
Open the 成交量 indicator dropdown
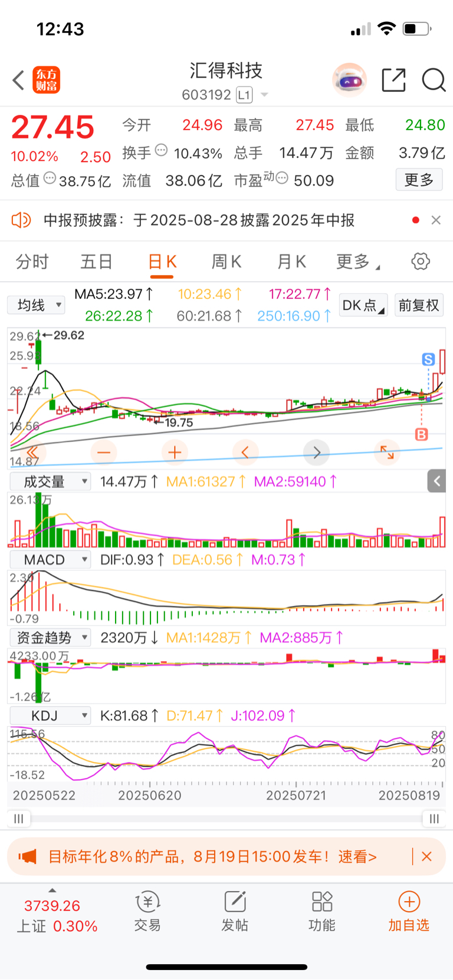50,481
